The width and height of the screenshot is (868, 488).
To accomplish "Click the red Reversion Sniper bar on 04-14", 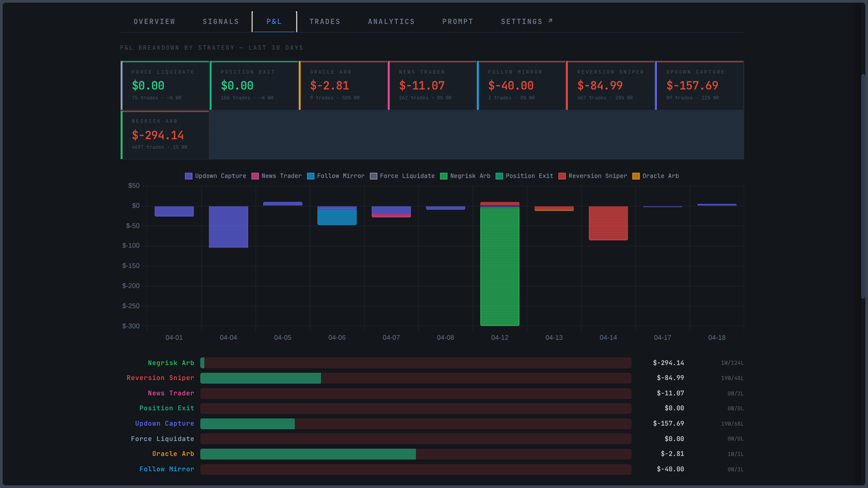I will tap(608, 223).
